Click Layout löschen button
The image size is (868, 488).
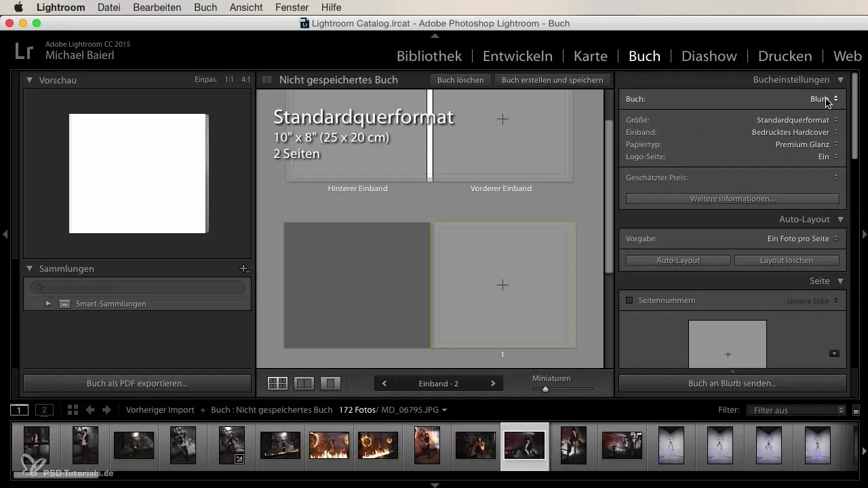coord(787,260)
